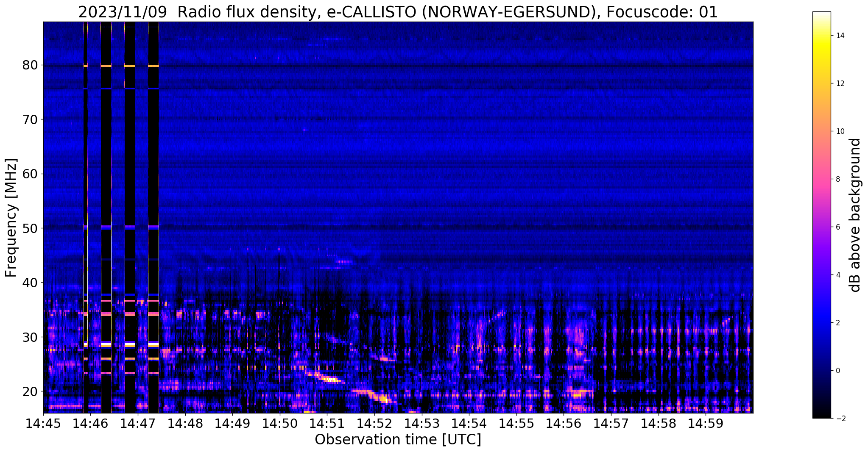The height and width of the screenshot is (452, 868).
Task: Click the 14:49 time tick label
Action: point(232,423)
